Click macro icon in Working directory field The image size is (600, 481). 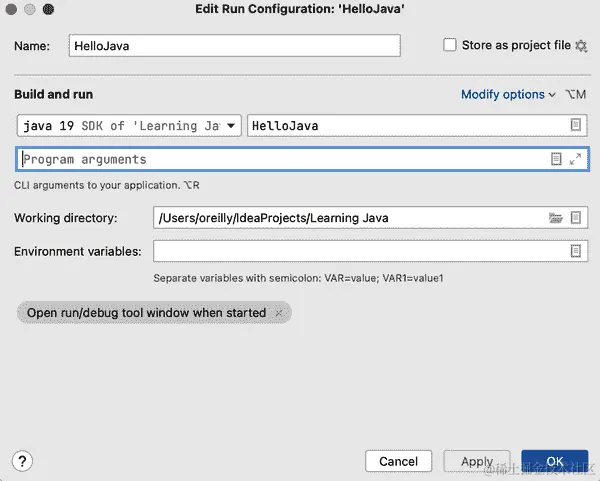[x=576, y=218]
